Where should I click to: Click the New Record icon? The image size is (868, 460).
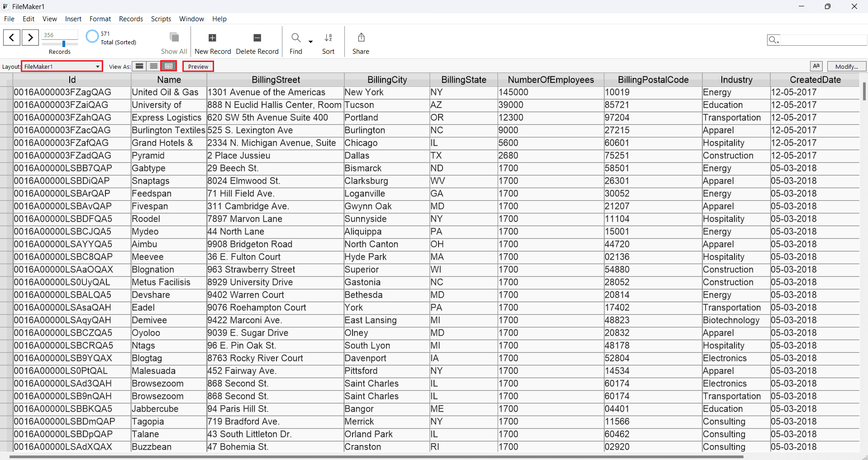pyautogui.click(x=212, y=38)
